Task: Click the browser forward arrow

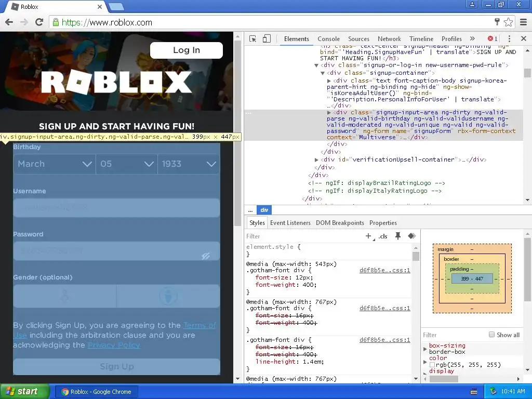Action: 24,22
